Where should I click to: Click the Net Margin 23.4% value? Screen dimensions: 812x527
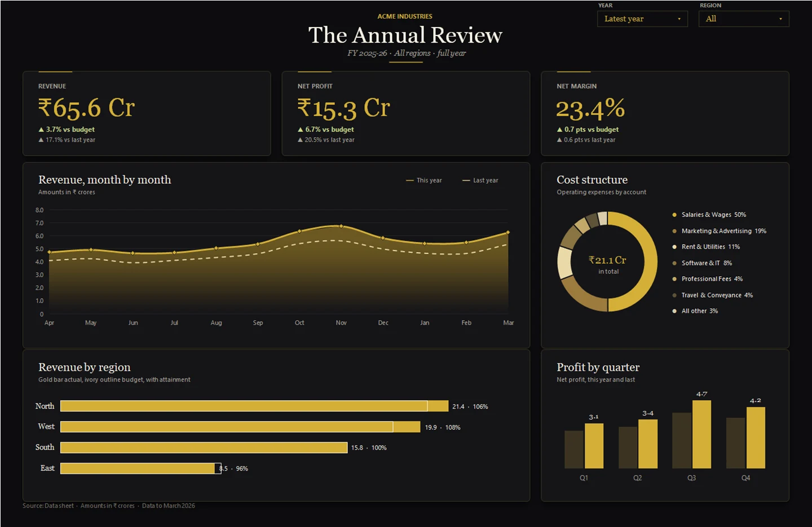coord(590,108)
